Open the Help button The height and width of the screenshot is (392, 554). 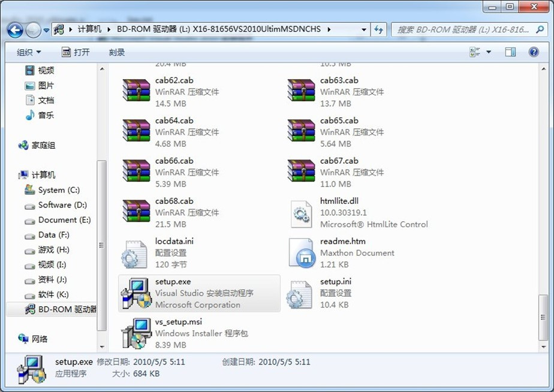[534, 52]
